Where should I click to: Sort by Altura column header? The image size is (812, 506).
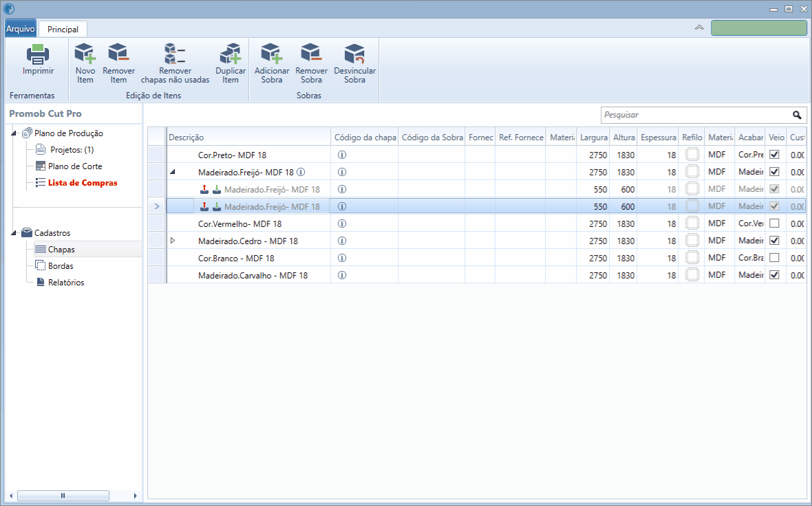coord(624,137)
